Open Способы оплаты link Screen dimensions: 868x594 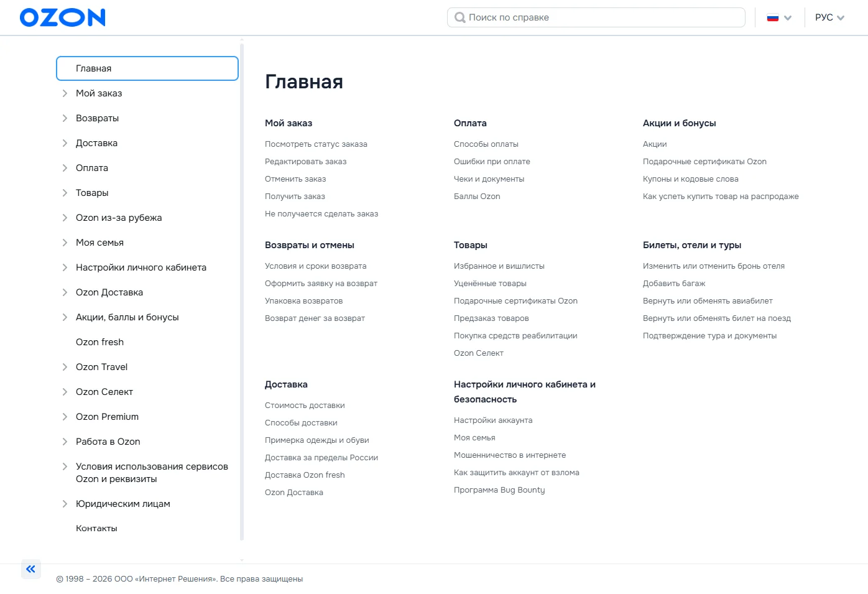[486, 144]
